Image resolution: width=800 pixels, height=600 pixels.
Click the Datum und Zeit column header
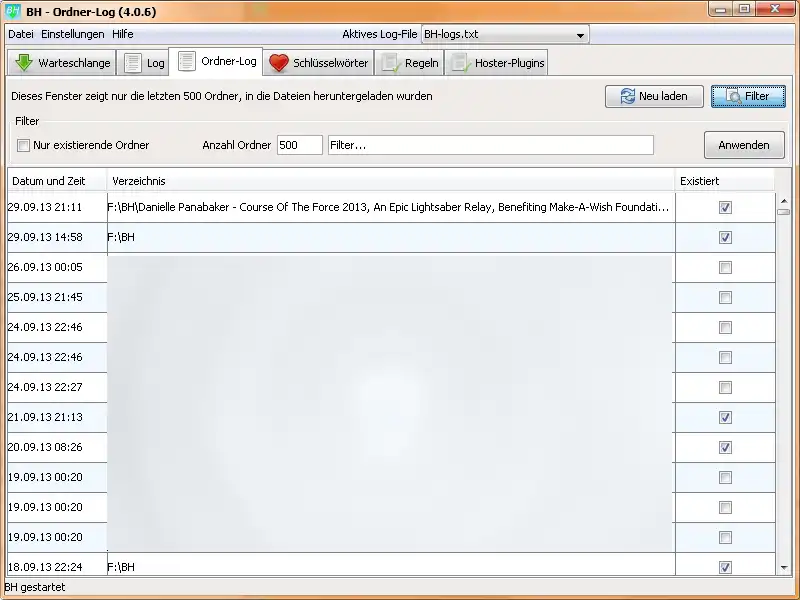57,181
